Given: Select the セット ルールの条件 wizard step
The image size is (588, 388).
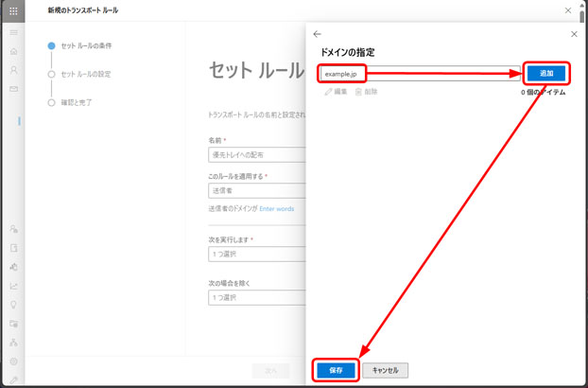Looking at the screenshot, I should pos(79,45).
